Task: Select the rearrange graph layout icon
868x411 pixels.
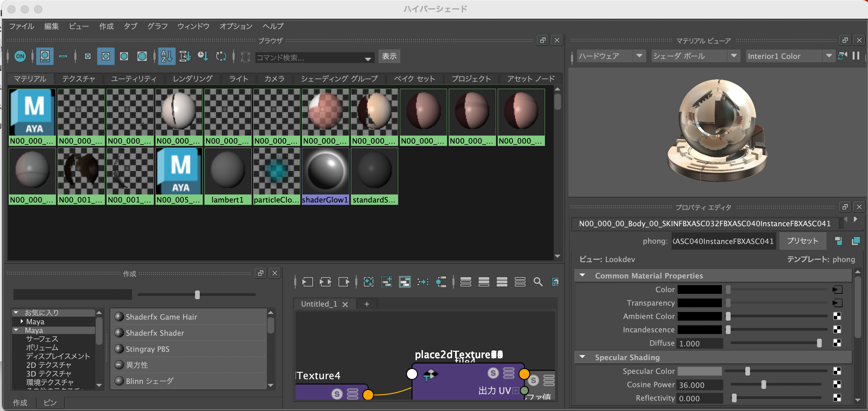Action: pos(441,282)
